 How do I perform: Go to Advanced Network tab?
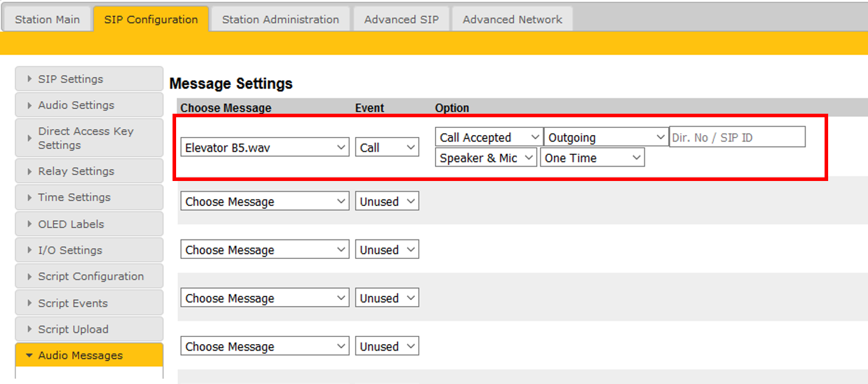(x=512, y=19)
